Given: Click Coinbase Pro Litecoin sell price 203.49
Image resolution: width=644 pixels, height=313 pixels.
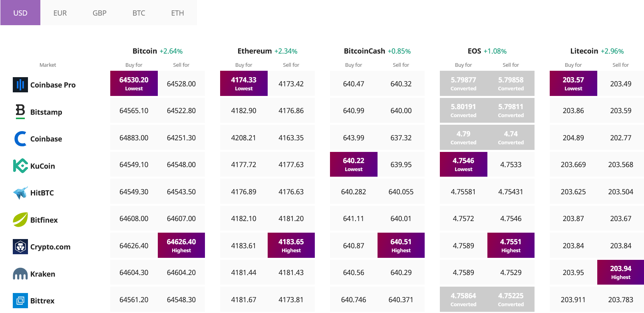Looking at the screenshot, I should coord(621,84).
